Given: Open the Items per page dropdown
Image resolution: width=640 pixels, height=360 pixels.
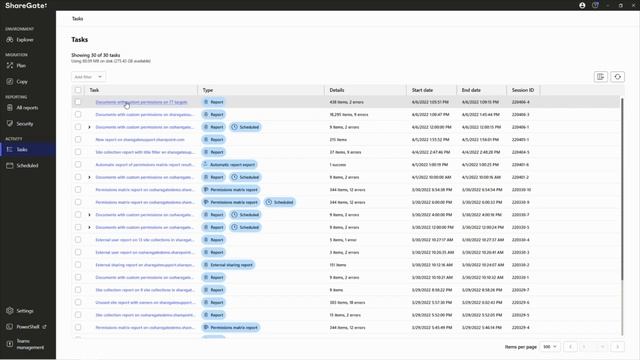Looking at the screenshot, I should 550,347.
